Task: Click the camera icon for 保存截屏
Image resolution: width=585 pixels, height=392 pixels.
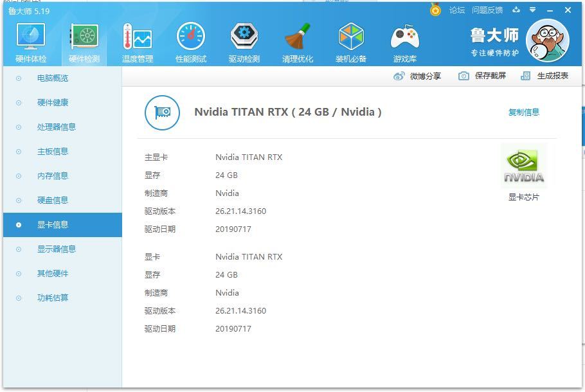Action: pos(464,76)
